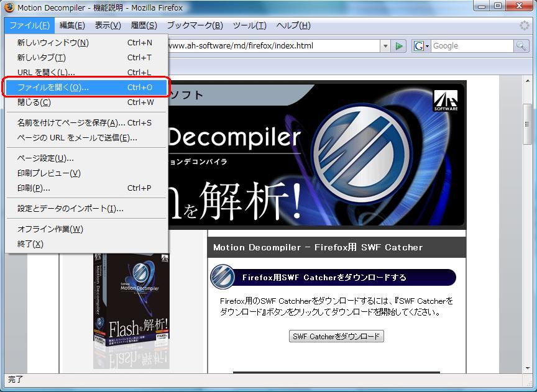Maximize the Firefox window
Image resolution: width=537 pixels, height=392 pixels.
(x=498, y=6)
